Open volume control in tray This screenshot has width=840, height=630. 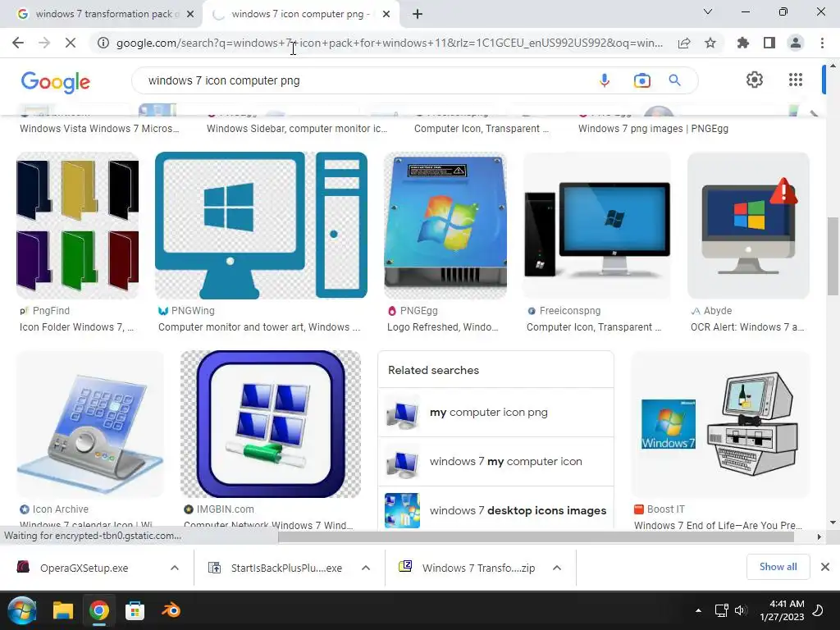coord(741,610)
